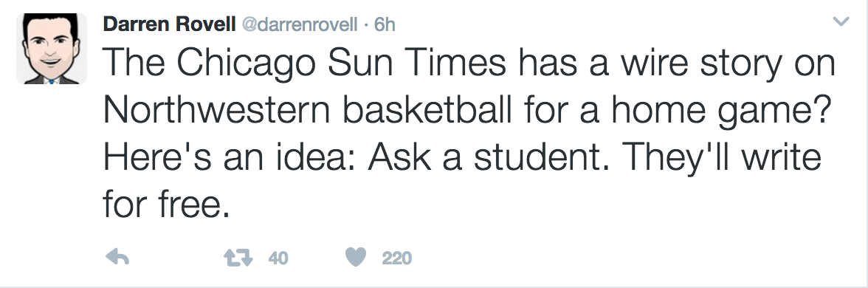868x288 pixels.
Task: Click the blank space between the reply and retweet icons
Action: tap(176, 258)
